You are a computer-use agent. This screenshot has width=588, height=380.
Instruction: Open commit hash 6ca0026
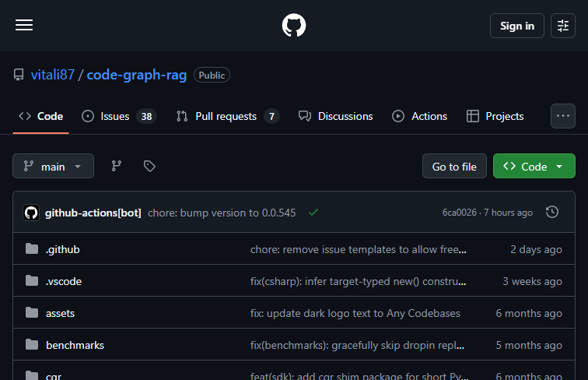coord(460,213)
